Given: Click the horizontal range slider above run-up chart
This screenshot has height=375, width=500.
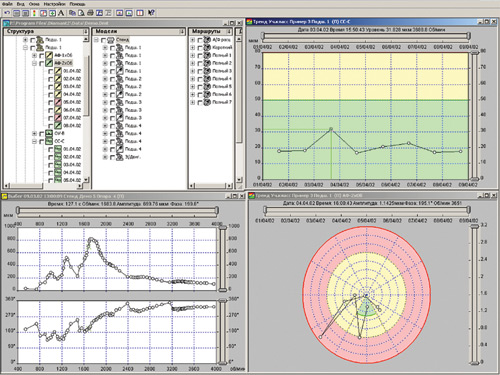Looking at the screenshot, I should click(118, 210).
